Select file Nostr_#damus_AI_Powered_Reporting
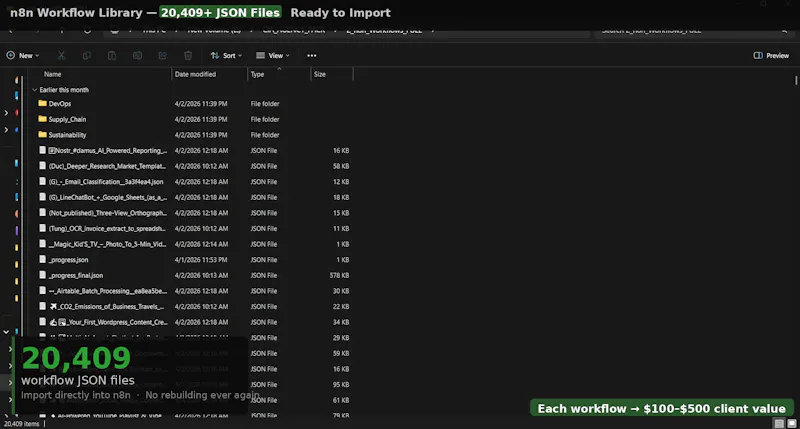Image resolution: width=800 pixels, height=429 pixels. coord(108,150)
